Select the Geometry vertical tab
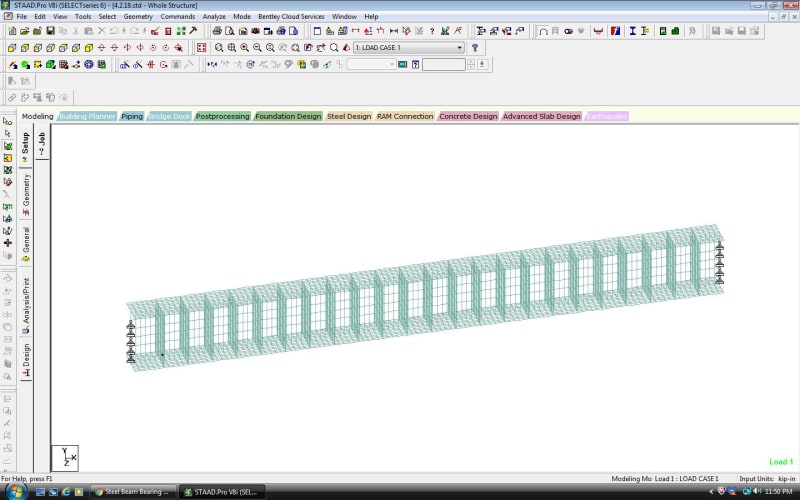Screen dimensions: 800x500 [26, 194]
